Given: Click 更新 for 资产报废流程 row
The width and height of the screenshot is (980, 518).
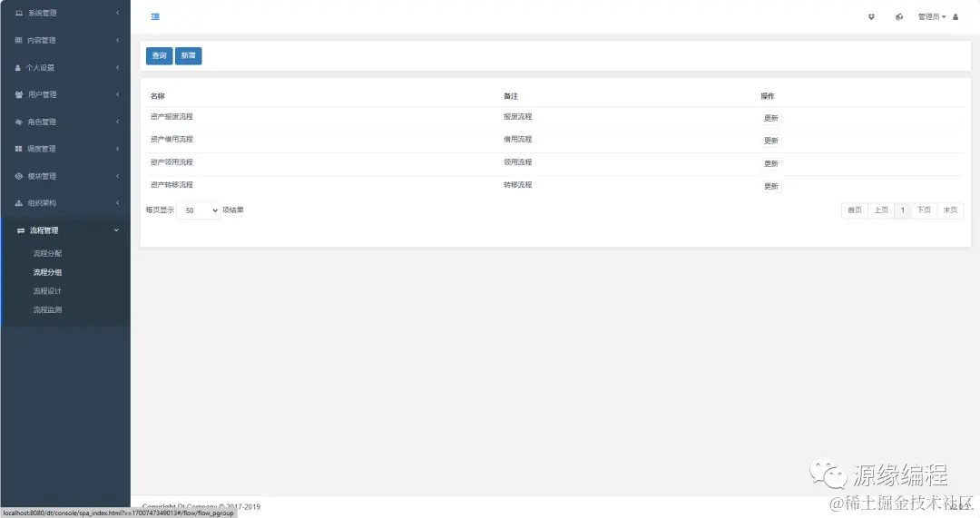Looking at the screenshot, I should click(771, 118).
